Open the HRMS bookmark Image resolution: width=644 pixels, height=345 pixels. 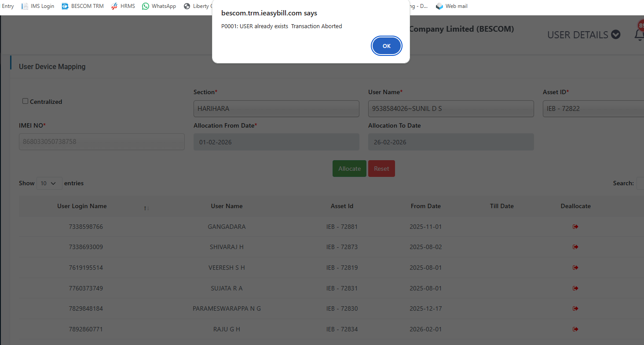coord(123,6)
